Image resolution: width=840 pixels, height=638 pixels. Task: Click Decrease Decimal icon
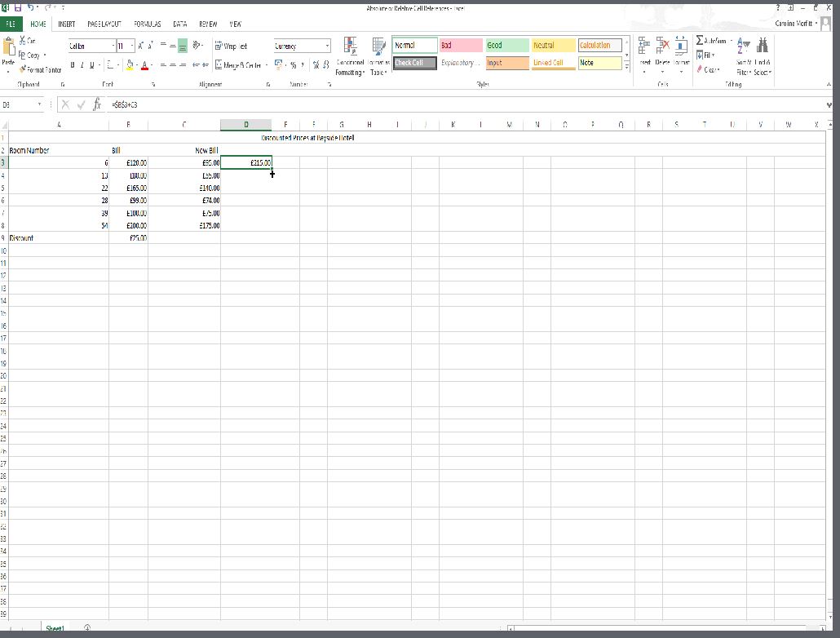coord(325,65)
